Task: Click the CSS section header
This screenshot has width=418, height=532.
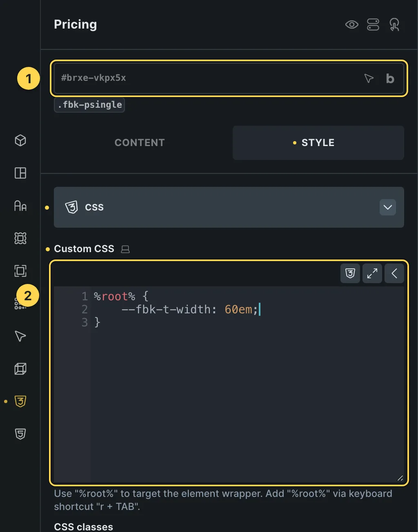Action: 229,207
